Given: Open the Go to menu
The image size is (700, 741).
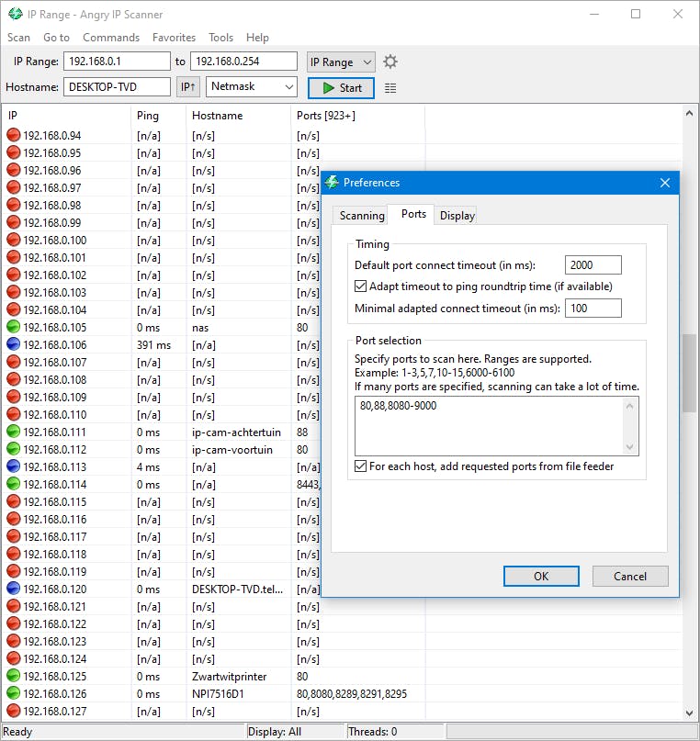Looking at the screenshot, I should [56, 38].
